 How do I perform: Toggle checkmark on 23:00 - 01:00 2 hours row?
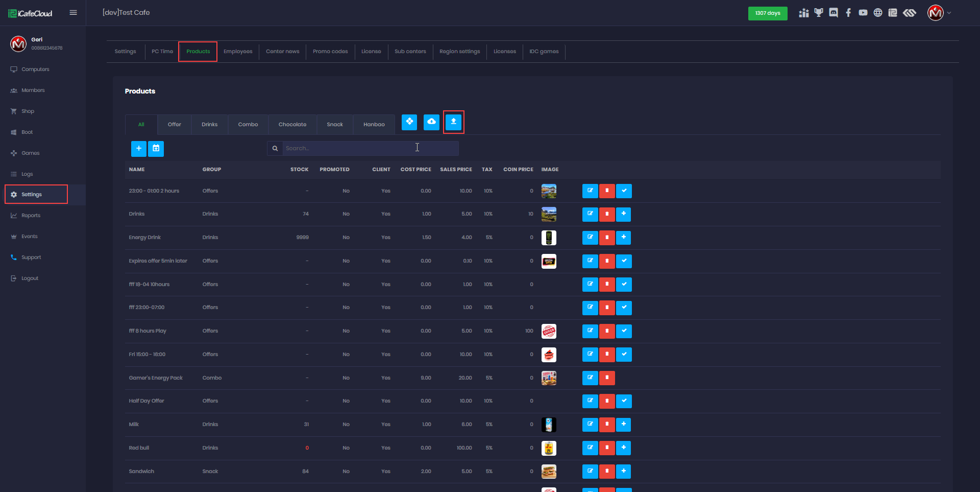tap(624, 191)
